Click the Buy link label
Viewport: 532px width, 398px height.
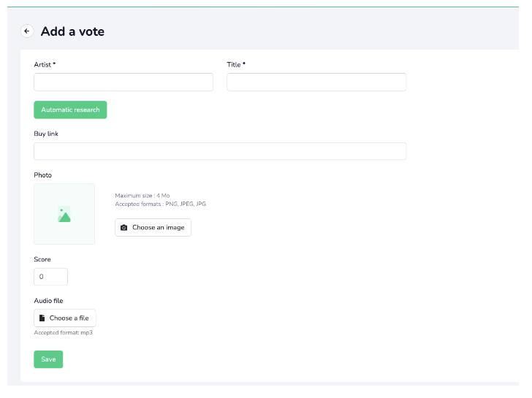[x=46, y=134]
